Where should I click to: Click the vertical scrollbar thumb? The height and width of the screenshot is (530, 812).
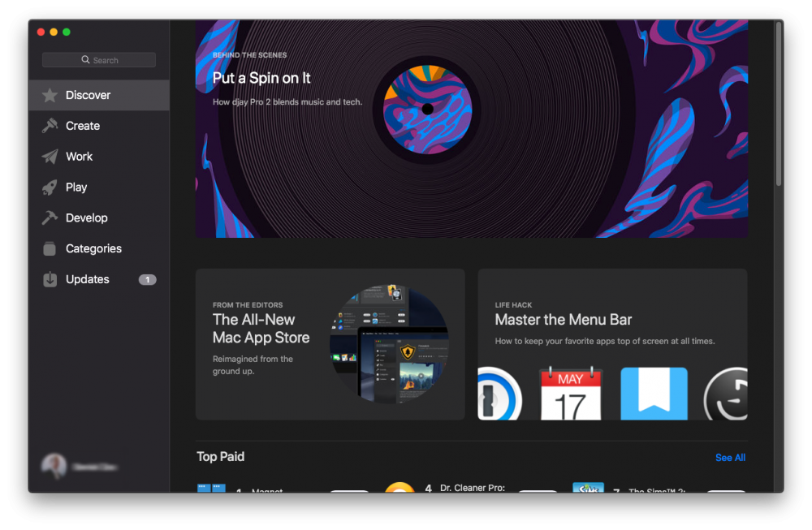779,104
